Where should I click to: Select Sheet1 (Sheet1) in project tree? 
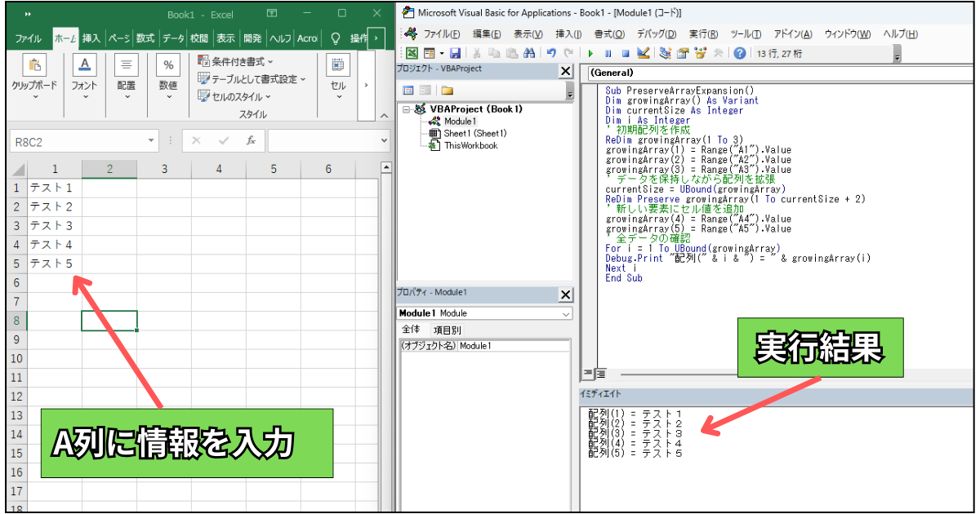pos(475,133)
